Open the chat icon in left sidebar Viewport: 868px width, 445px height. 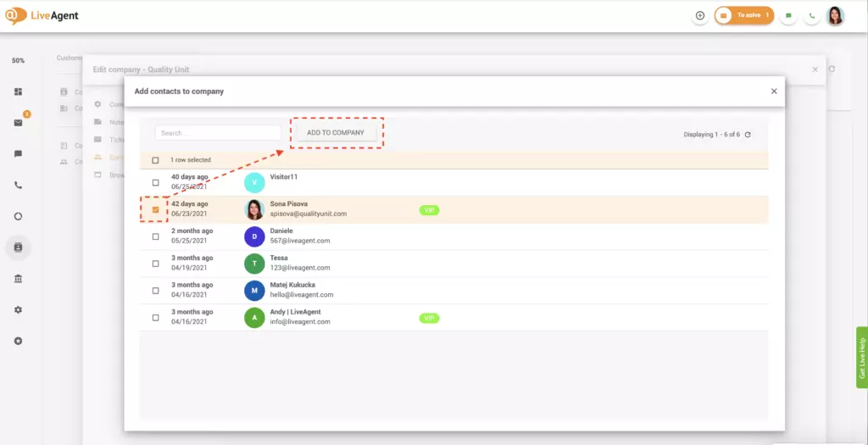[x=18, y=154]
